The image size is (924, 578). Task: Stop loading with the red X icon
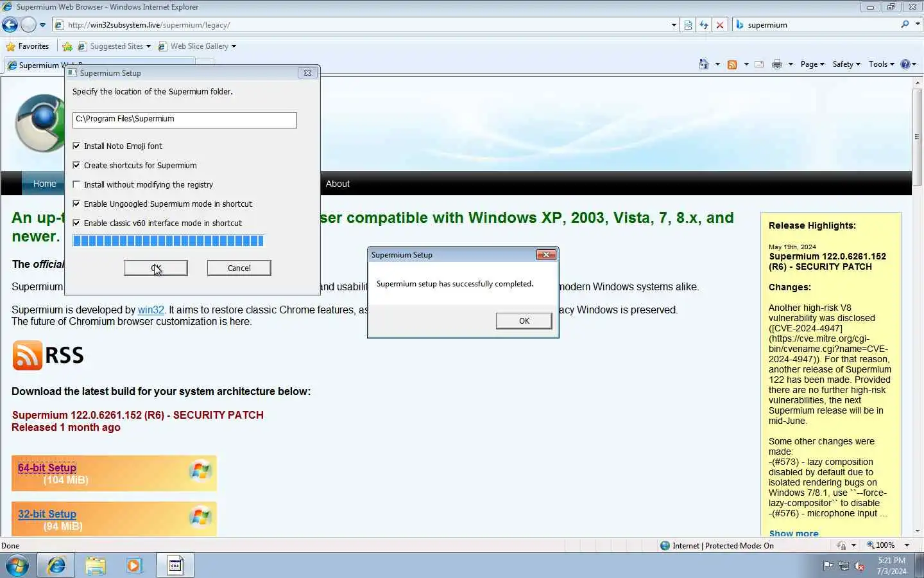(x=720, y=25)
